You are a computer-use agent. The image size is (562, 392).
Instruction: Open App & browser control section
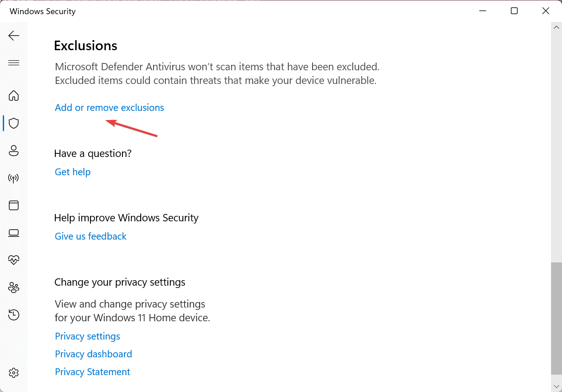pos(14,205)
